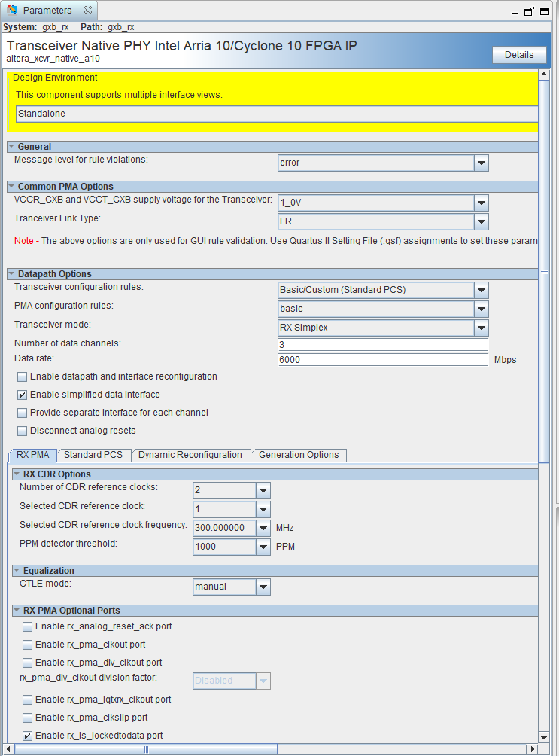
Task: Enable datapath and interface reconfiguration checkbox
Action: pos(22,376)
